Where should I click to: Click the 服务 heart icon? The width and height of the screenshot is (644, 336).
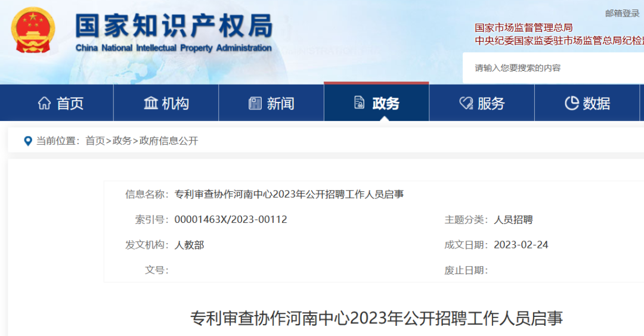coord(466,103)
